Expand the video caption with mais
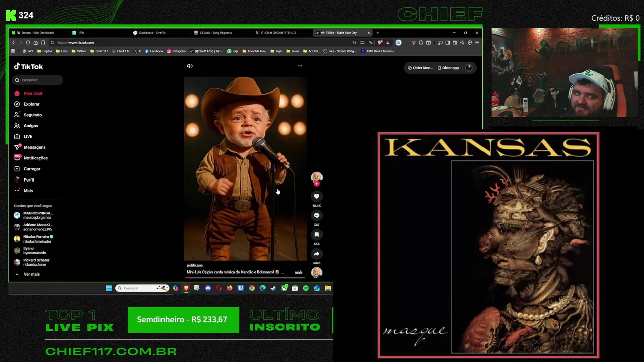This screenshot has height=362, width=644. click(298, 272)
